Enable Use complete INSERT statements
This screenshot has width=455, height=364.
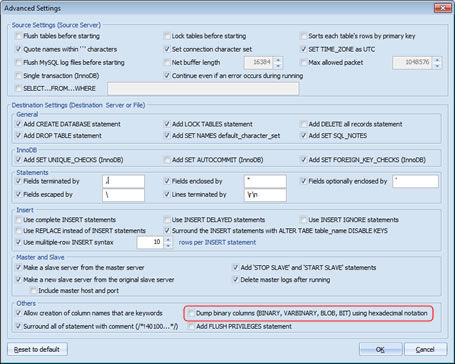pos(19,220)
